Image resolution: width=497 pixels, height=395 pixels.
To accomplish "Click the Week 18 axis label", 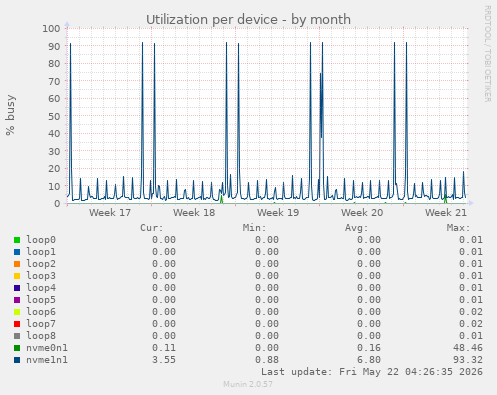I will coord(194,213).
